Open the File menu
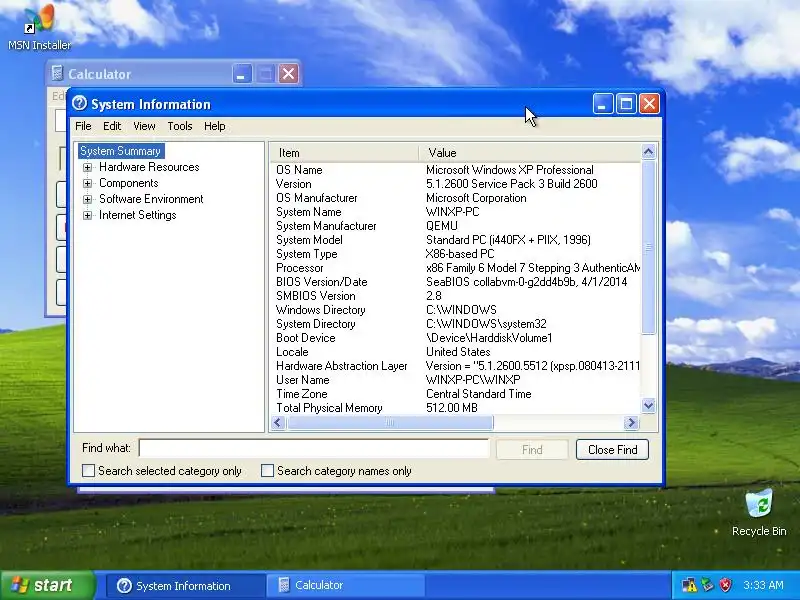This screenshot has height=600, width=800. pyautogui.click(x=83, y=126)
